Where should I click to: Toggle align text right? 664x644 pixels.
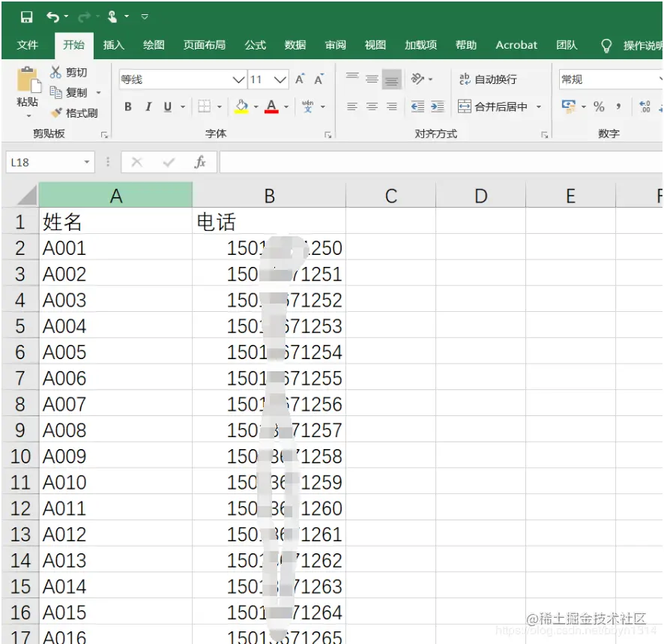point(392,106)
